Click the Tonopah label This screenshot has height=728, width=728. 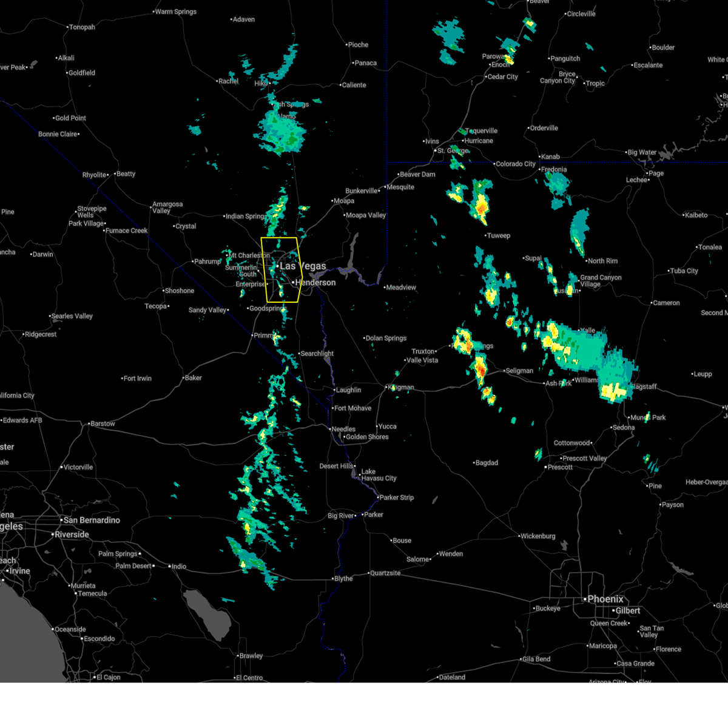click(x=82, y=27)
